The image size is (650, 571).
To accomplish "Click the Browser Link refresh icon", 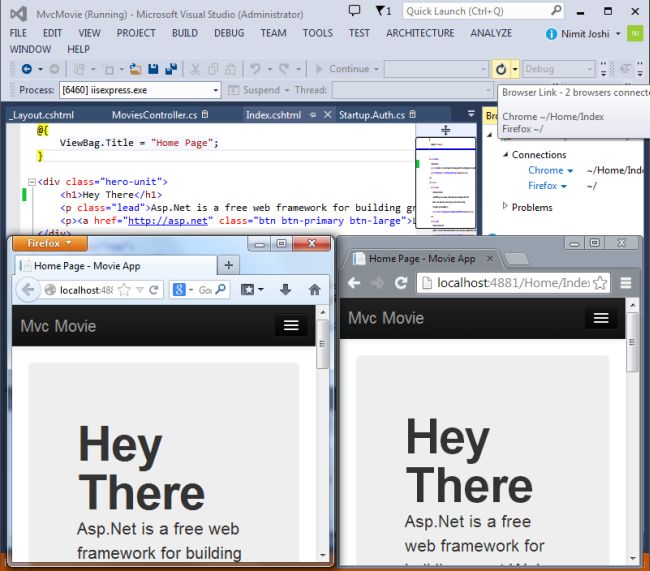I will click(501, 69).
